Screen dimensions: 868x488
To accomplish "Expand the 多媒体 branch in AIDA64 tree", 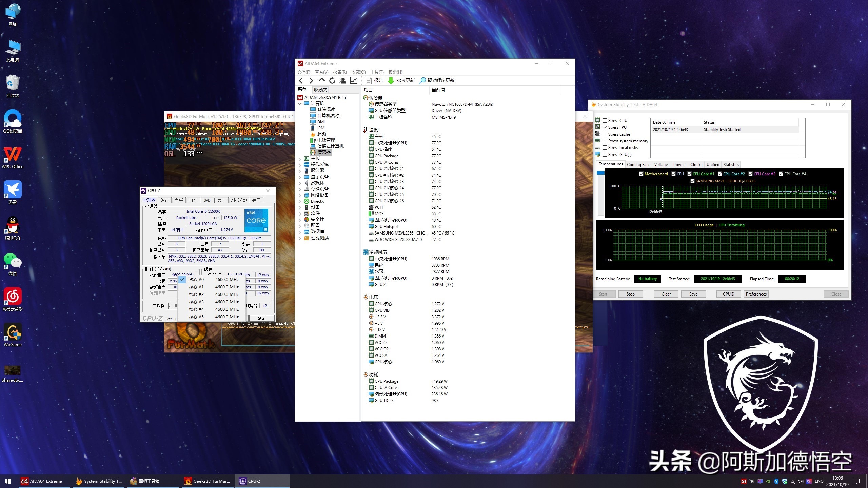I will [300, 183].
